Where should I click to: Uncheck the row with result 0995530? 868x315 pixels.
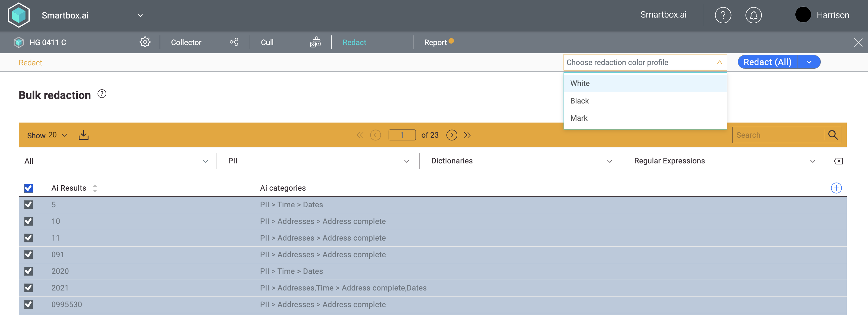29,304
